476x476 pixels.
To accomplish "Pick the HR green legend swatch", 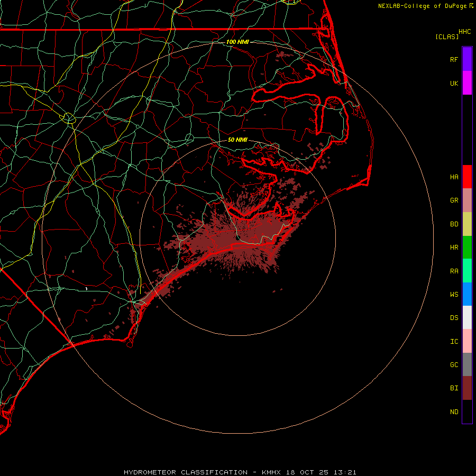I will 467,248.
